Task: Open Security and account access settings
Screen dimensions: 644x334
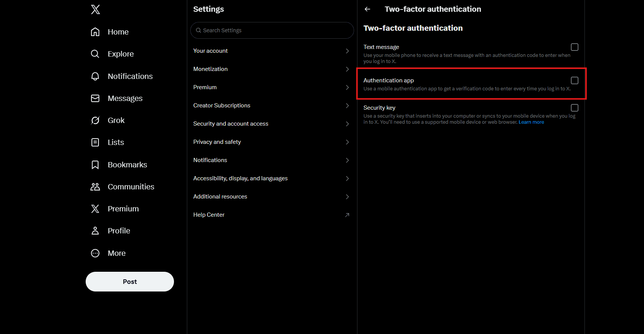Action: 271,123
